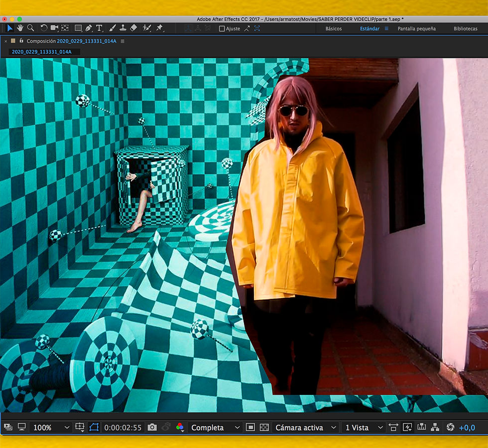The height and width of the screenshot is (448, 488).
Task: Take snapshot with the camera icon
Action: point(152,427)
